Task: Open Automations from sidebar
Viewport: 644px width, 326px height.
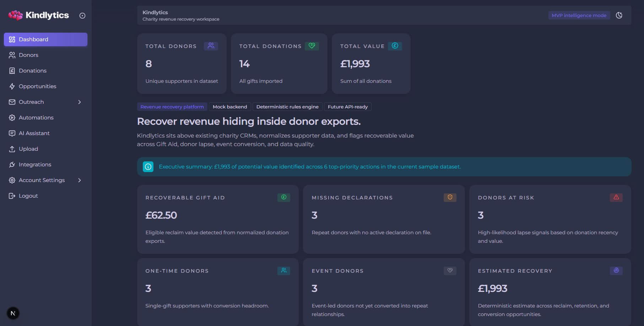Action: coord(45,118)
